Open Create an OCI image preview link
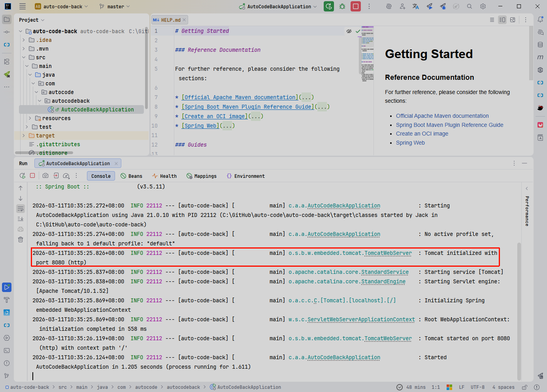This screenshot has width=547, height=392. [x=422, y=134]
